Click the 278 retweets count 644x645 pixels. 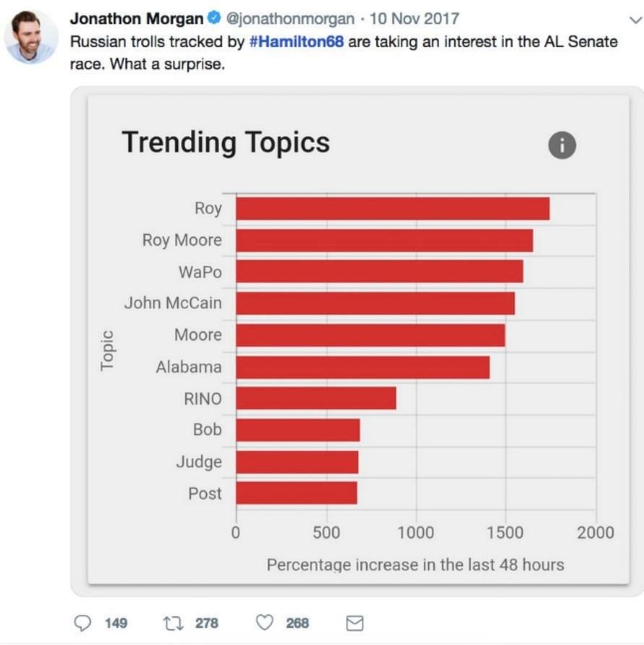[x=207, y=623]
